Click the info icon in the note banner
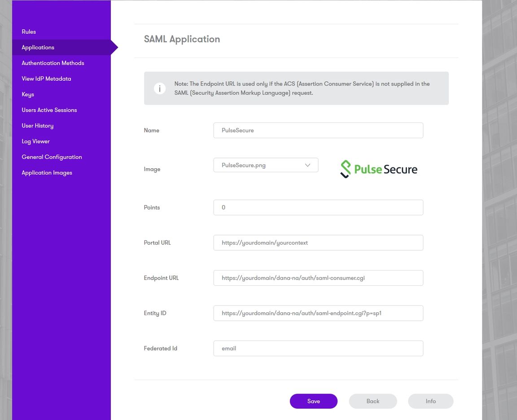This screenshot has height=420, width=517. (159, 88)
